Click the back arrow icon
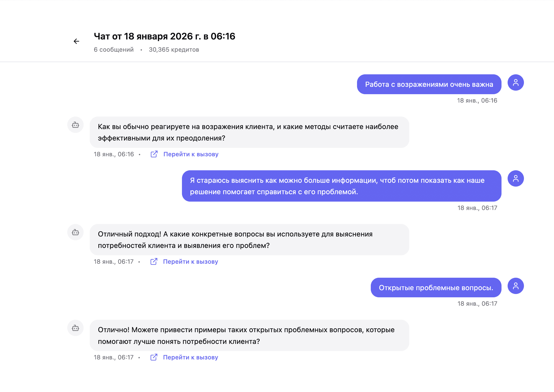This screenshot has width=554, height=392. click(76, 41)
